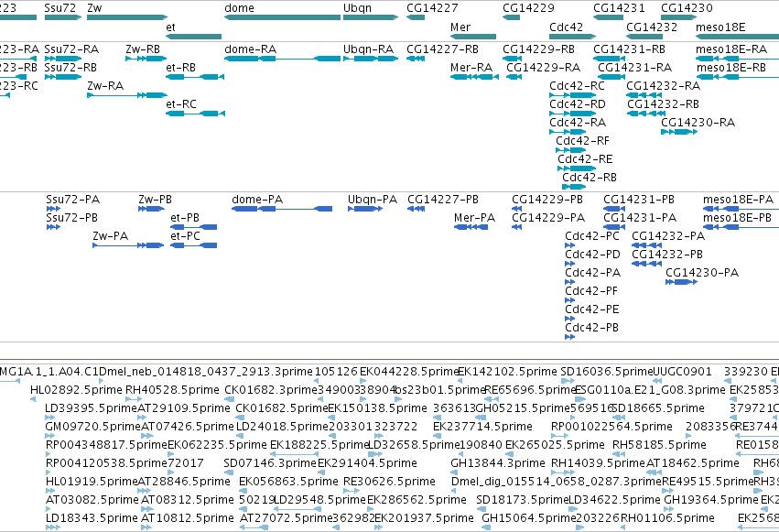The image size is (779, 532).
Task: Click the label SD07146.3prime
Action: [270, 463]
